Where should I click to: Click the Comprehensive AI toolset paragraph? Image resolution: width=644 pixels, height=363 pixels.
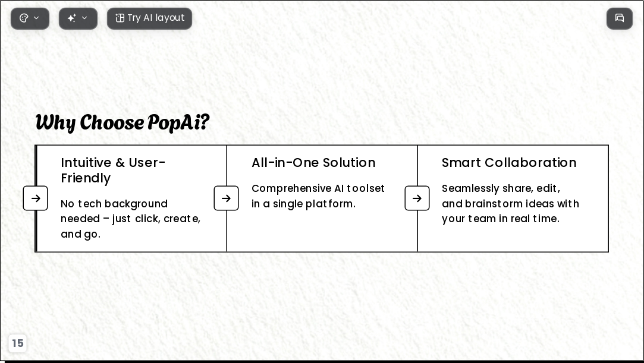pos(318,196)
